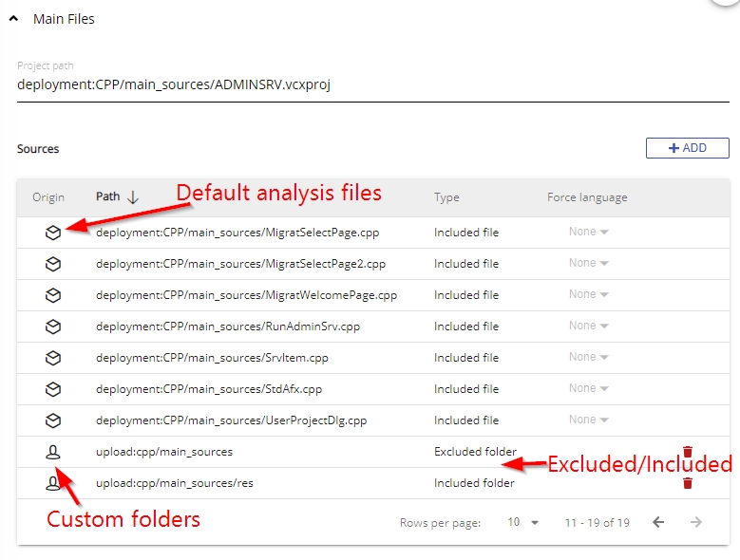Viewport: 740px width, 560px height.
Task: Sort by the Origin column header
Action: (x=48, y=197)
